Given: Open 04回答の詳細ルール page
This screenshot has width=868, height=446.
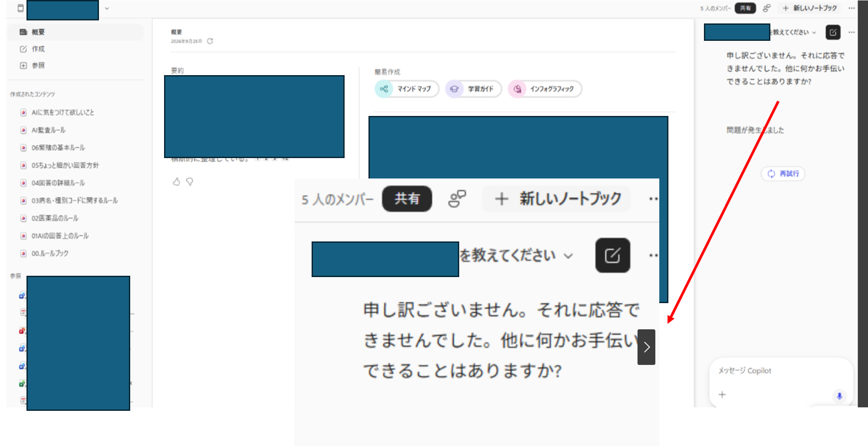Looking at the screenshot, I should tap(58, 183).
